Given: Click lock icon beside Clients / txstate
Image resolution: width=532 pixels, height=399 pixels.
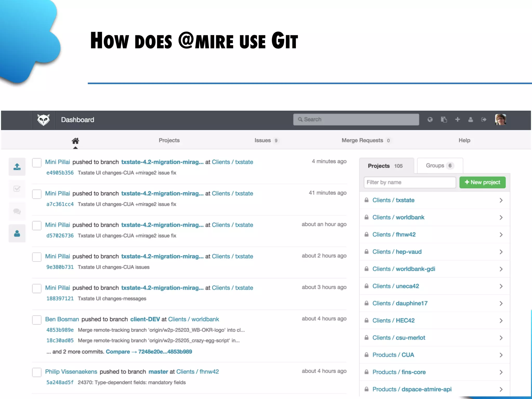Looking at the screenshot, I should pyautogui.click(x=367, y=200).
